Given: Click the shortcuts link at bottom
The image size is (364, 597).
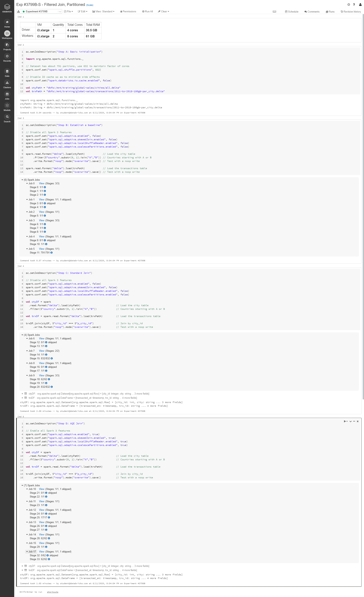Looking at the screenshot, I should pos(53,592).
